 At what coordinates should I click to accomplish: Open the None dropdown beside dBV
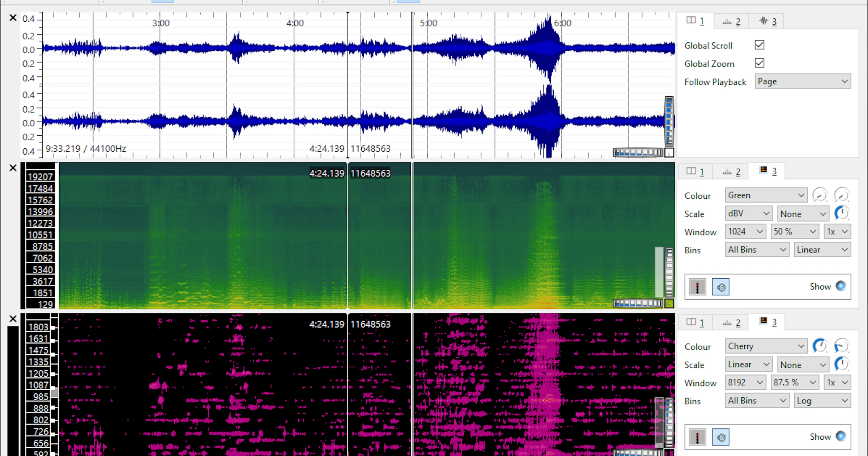pos(803,214)
